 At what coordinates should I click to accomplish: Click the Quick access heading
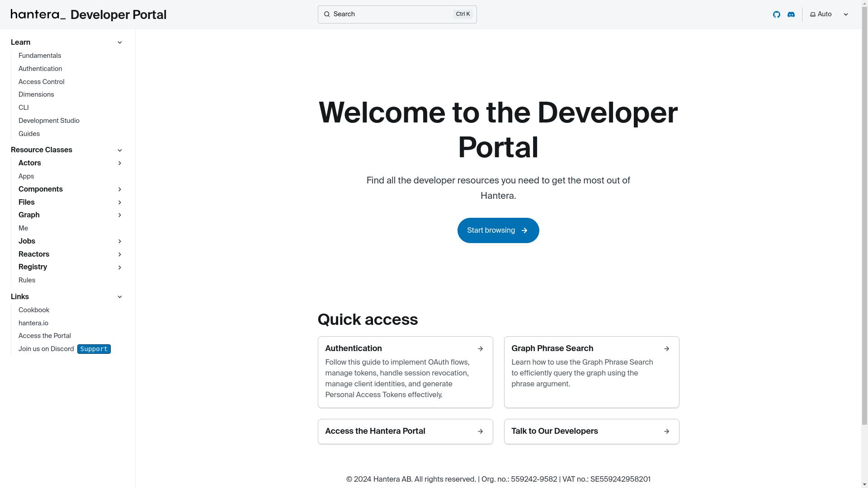(368, 319)
